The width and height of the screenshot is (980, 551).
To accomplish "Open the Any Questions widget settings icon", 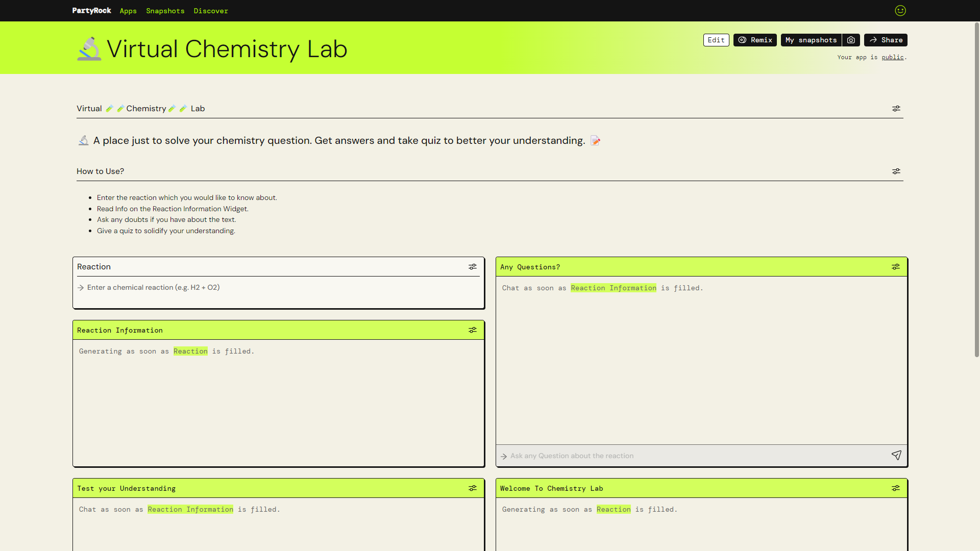I will [896, 266].
